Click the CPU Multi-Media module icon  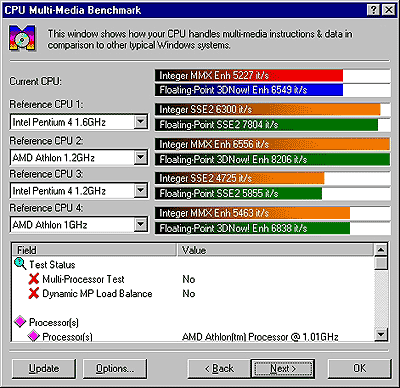click(22, 38)
